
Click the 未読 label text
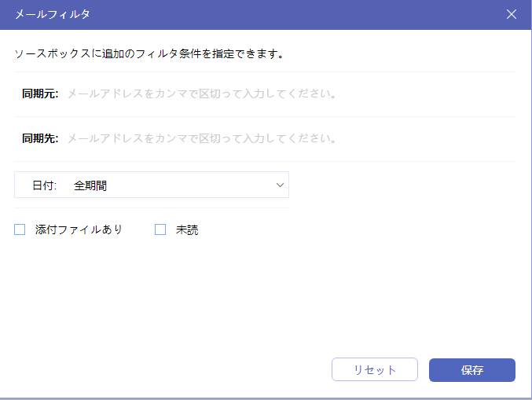click(187, 230)
